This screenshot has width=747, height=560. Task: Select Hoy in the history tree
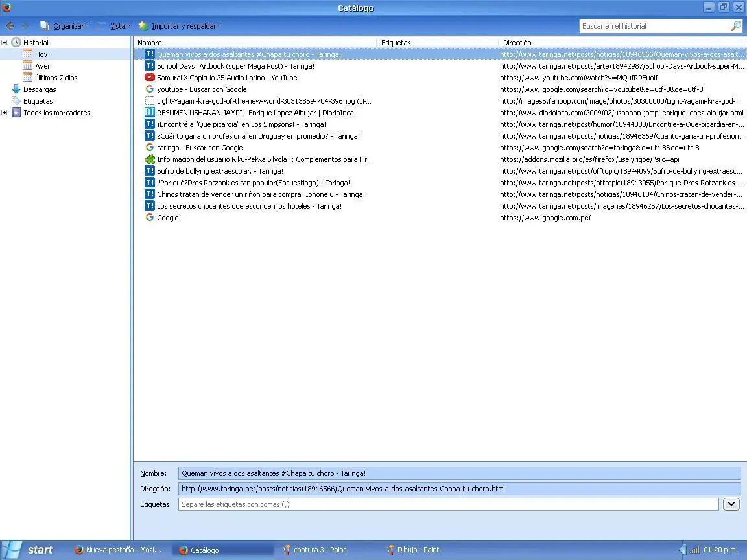[41, 54]
